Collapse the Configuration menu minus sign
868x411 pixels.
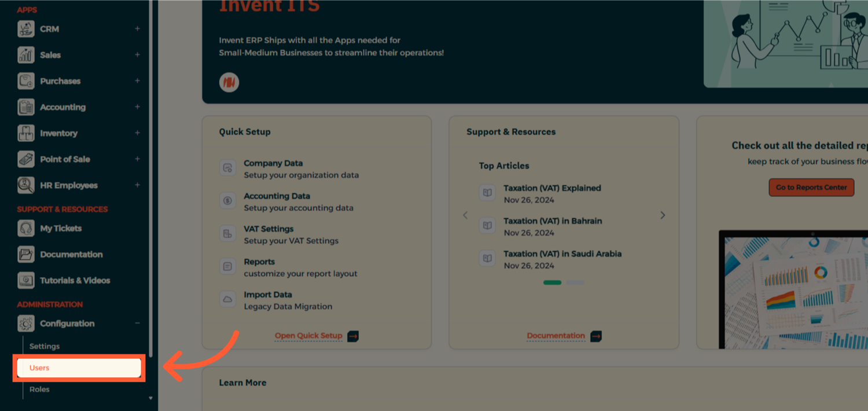[137, 324]
